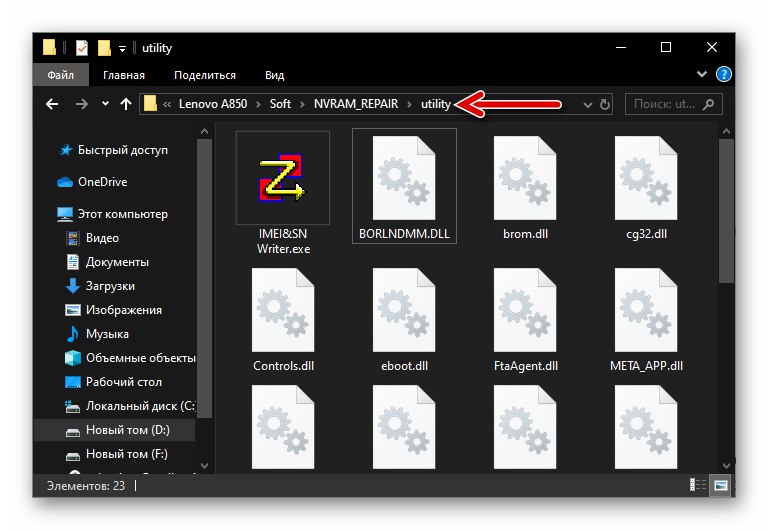
Task: Select Быстрый доступ in sidebar
Action: point(122,150)
